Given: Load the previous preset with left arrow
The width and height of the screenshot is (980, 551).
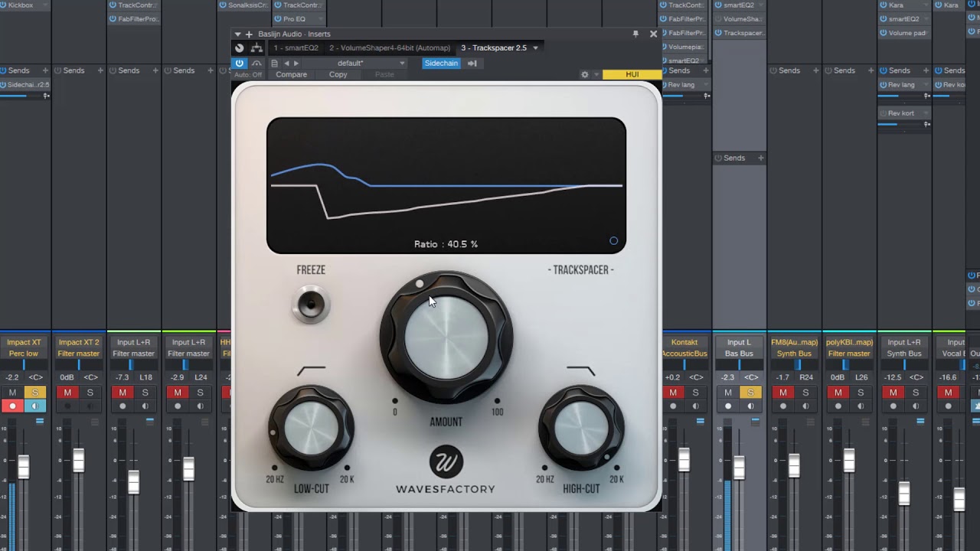Looking at the screenshot, I should (x=286, y=64).
